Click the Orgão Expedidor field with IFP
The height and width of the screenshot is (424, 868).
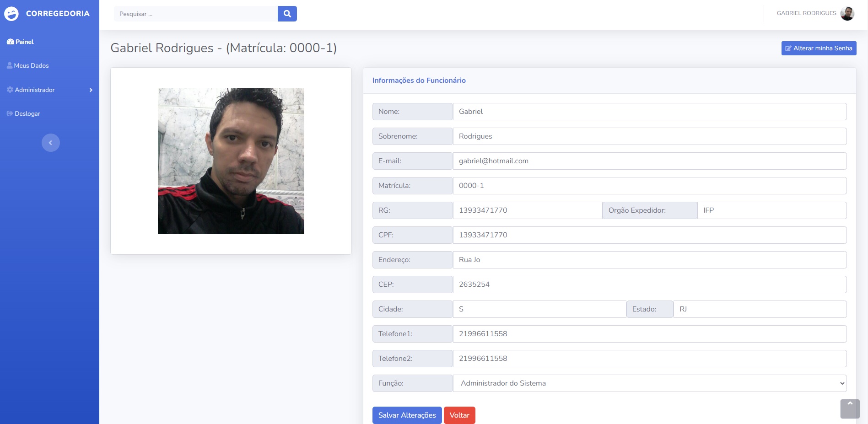[x=772, y=210]
